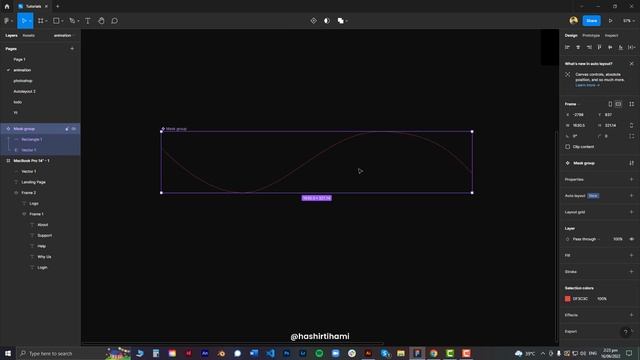
Task: Click the Use as mask icon
Action: 327,21
